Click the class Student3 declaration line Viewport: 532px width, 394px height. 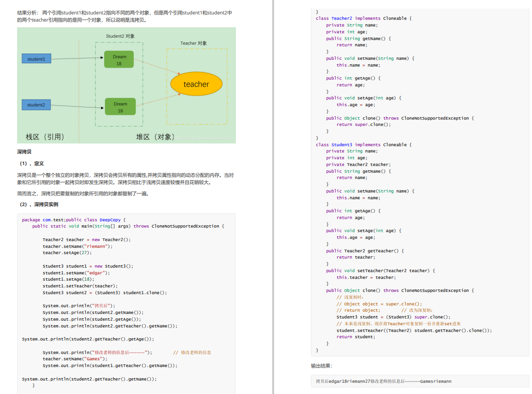click(364, 145)
